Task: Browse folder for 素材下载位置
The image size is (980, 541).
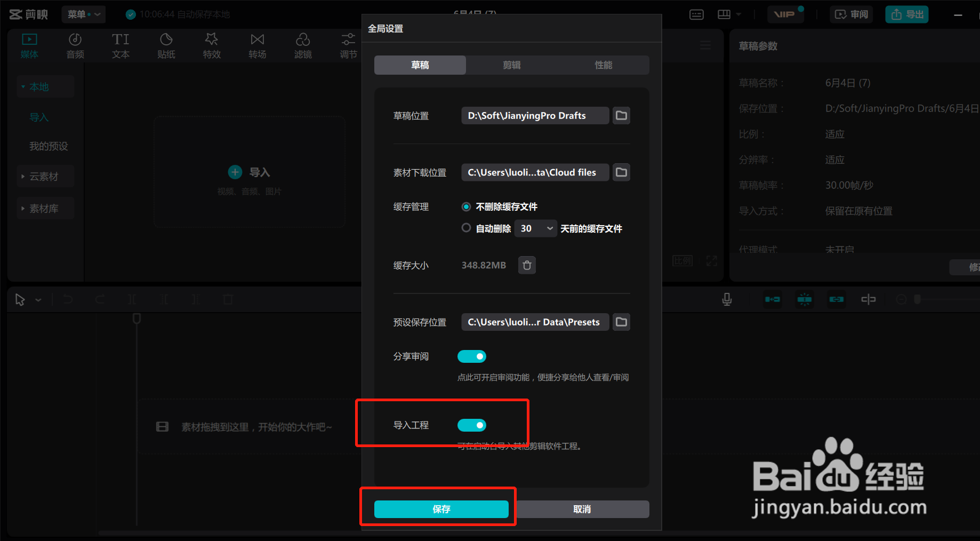Action: point(621,172)
